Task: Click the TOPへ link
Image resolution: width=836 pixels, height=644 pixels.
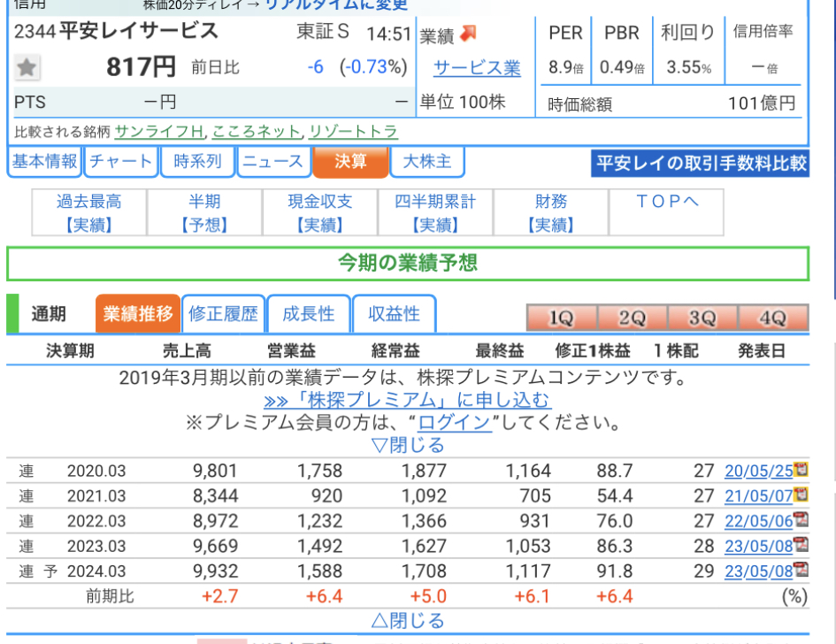Action: [x=667, y=202]
